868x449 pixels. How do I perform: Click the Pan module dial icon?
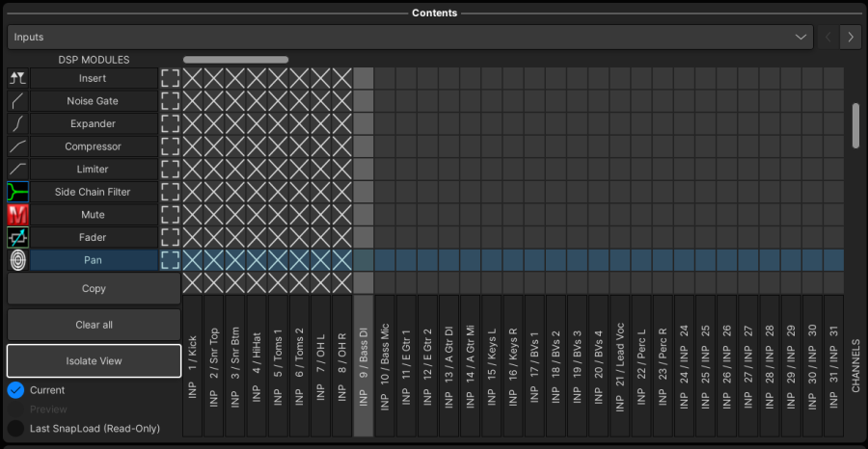click(x=17, y=260)
